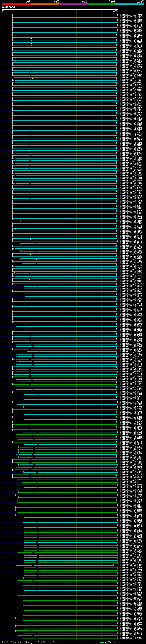Screen dimensions: 146x644
Task: Select the UniRef100_A3F571 label
Action: [x=131, y=276]
